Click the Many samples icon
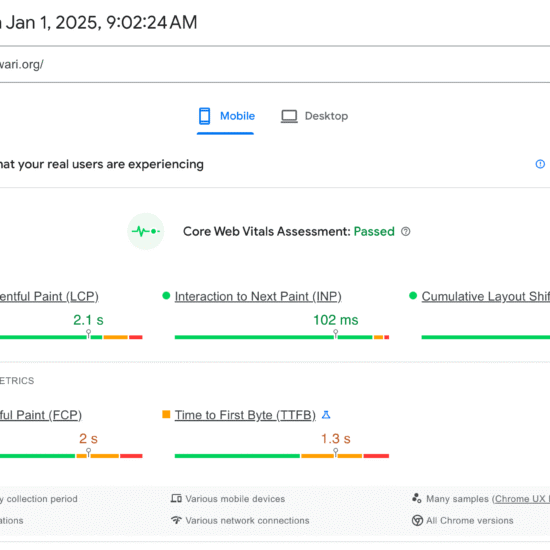The width and height of the screenshot is (550, 550). [x=417, y=498]
